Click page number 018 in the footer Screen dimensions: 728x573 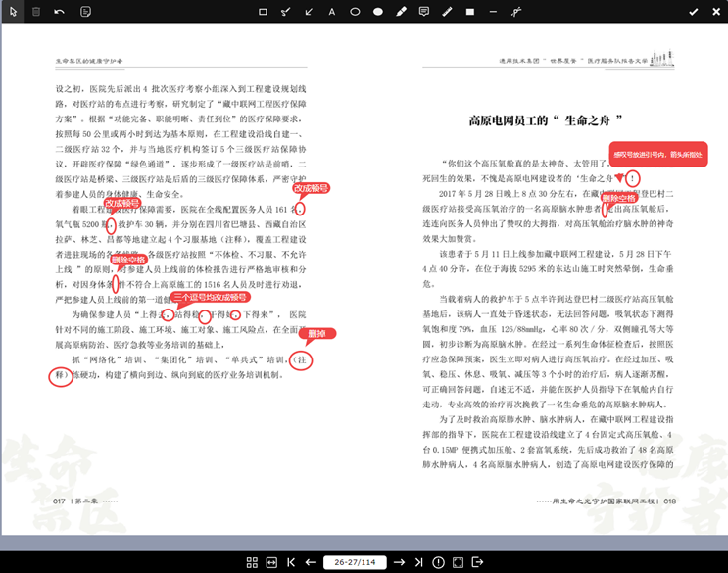click(669, 501)
